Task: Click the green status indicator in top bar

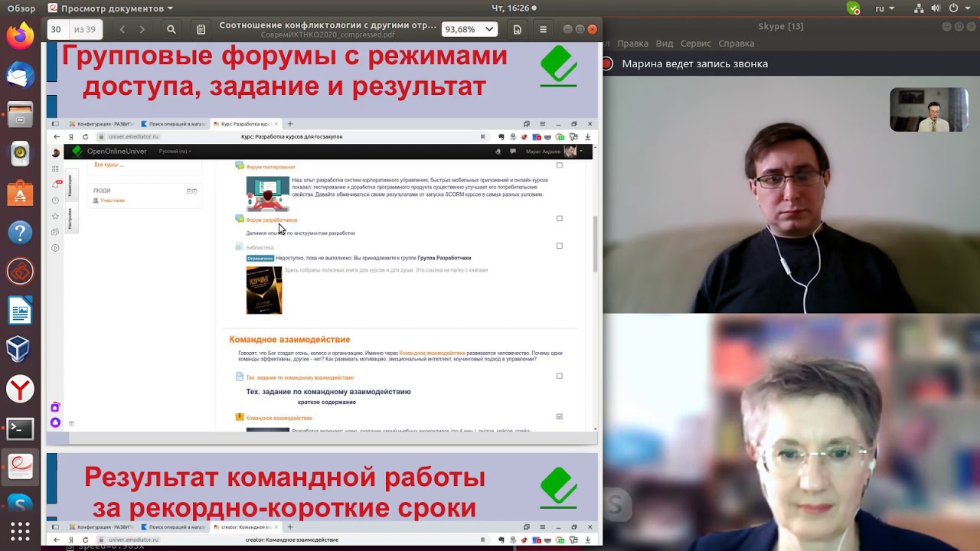Action: tap(853, 8)
